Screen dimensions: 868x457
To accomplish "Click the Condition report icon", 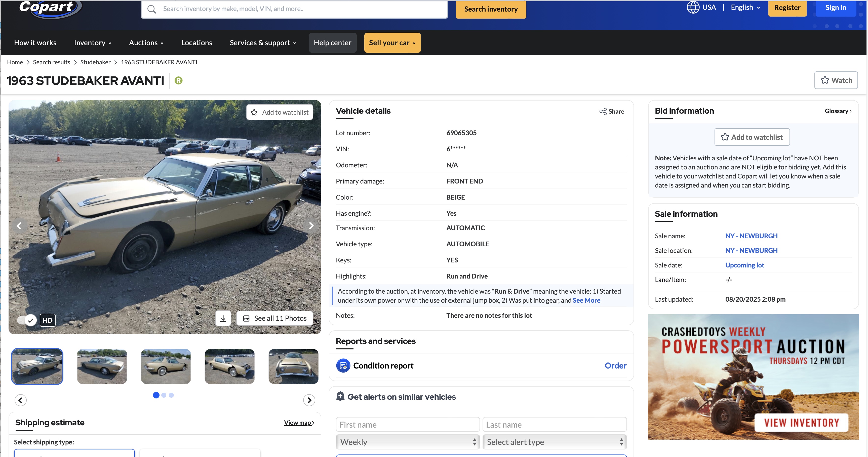I will coord(343,366).
